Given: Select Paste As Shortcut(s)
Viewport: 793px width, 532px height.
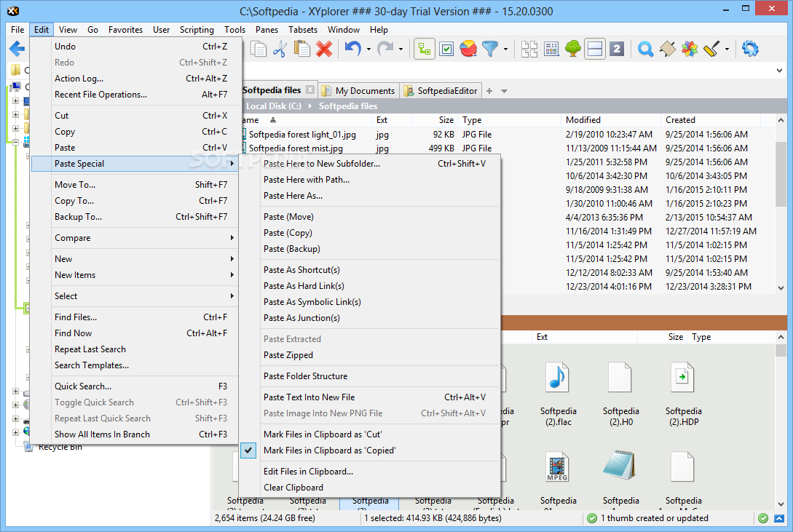Looking at the screenshot, I should [x=369, y=270].
